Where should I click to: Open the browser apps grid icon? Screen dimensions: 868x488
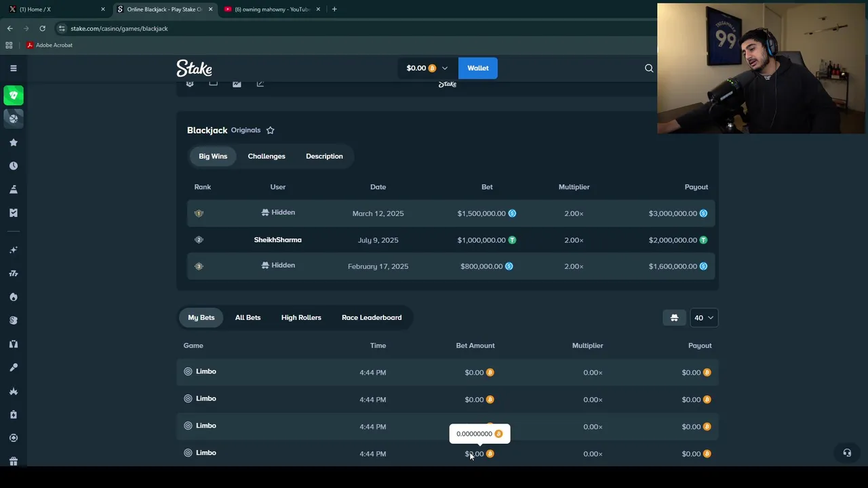click(9, 45)
